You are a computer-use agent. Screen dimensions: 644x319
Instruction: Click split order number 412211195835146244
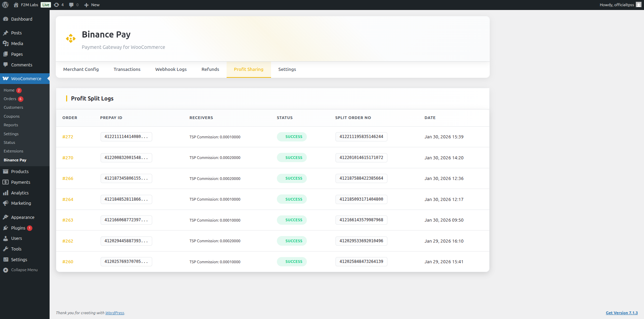361,137
